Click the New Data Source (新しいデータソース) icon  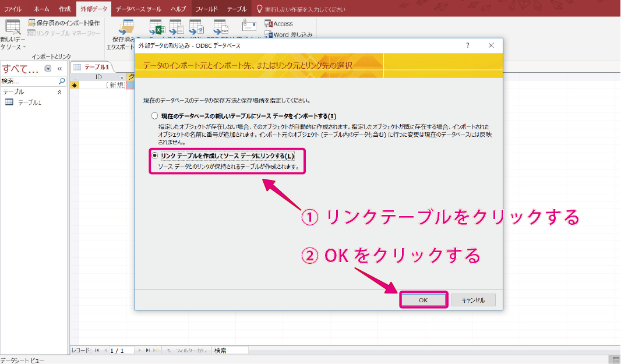click(x=13, y=29)
